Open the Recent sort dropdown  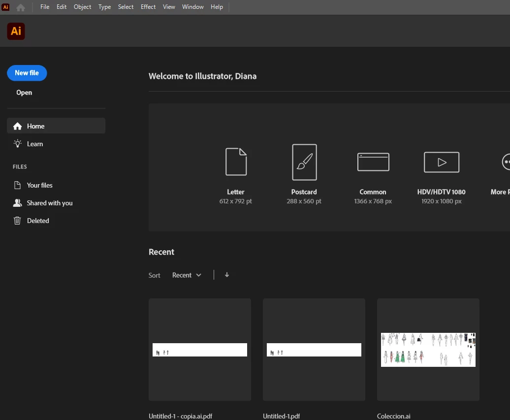pyautogui.click(x=187, y=275)
